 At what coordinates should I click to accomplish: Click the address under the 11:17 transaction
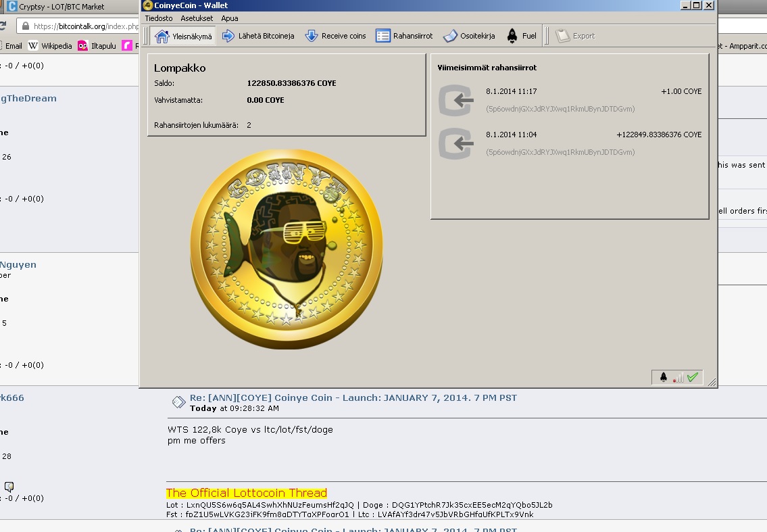coord(560,109)
